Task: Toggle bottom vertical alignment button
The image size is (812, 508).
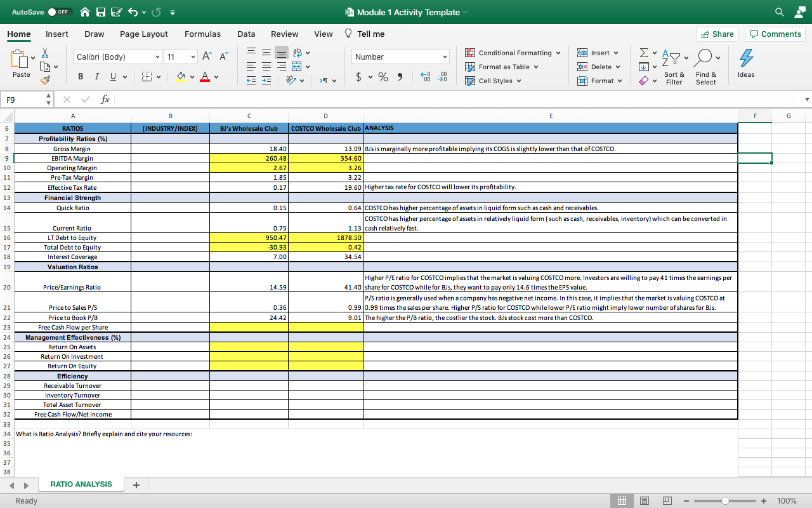Action: click(282, 53)
